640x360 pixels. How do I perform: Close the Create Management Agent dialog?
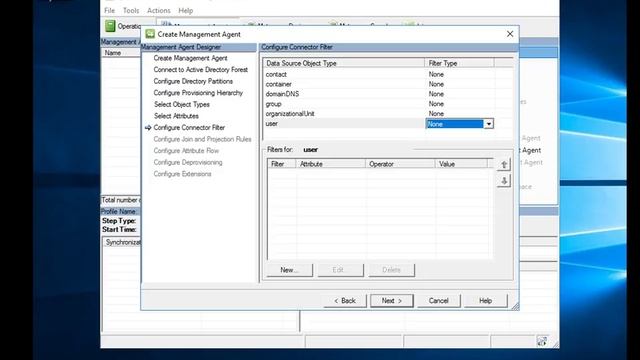(x=510, y=34)
